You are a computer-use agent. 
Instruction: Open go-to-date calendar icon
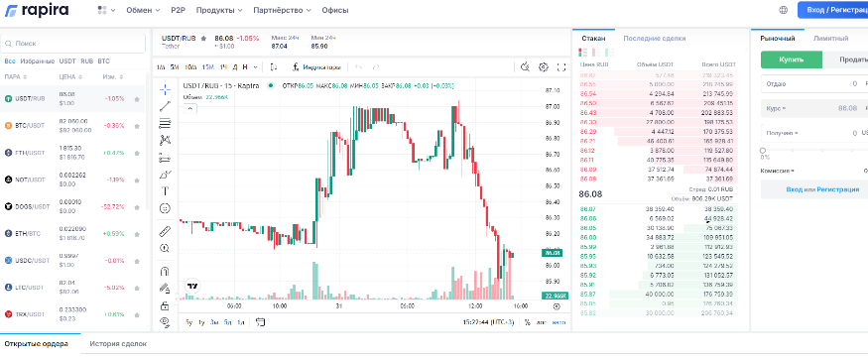click(x=260, y=322)
